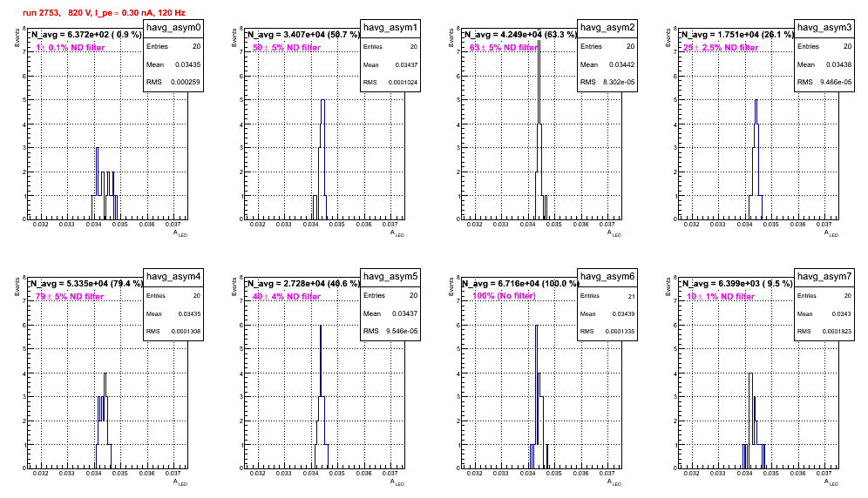Image resolution: width=868 pixels, height=498 pixels.
Task: Click RMS value 0.0001335 in havg_asym6
Action: 620,332
